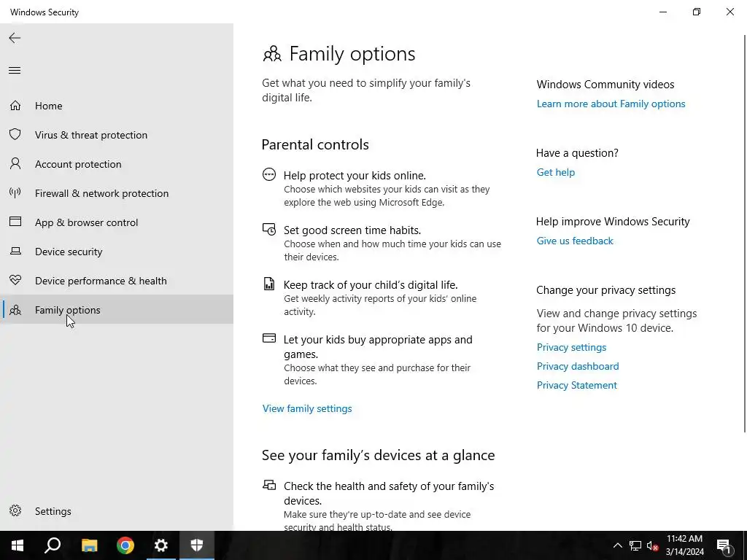Image resolution: width=747 pixels, height=560 pixels.
Task: Toggle the hamburger navigation menu
Action: 15,71
